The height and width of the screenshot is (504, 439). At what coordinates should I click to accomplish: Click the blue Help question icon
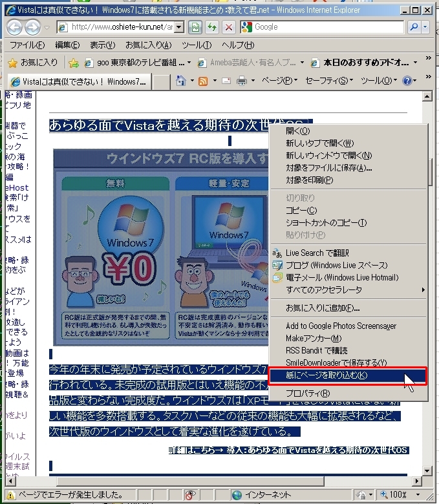pyautogui.click(x=407, y=81)
